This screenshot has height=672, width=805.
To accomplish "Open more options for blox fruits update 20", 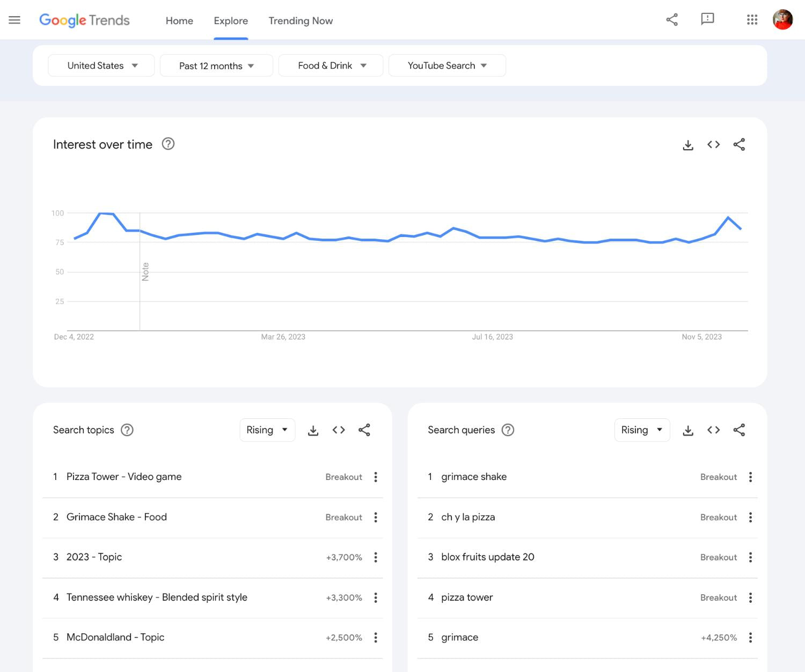I will click(750, 557).
